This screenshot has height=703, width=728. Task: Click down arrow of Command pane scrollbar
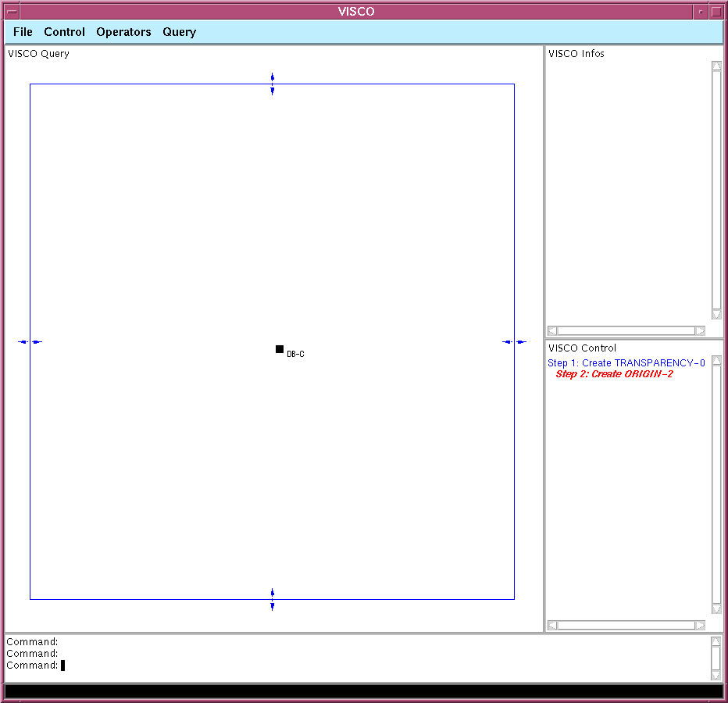tap(716, 676)
